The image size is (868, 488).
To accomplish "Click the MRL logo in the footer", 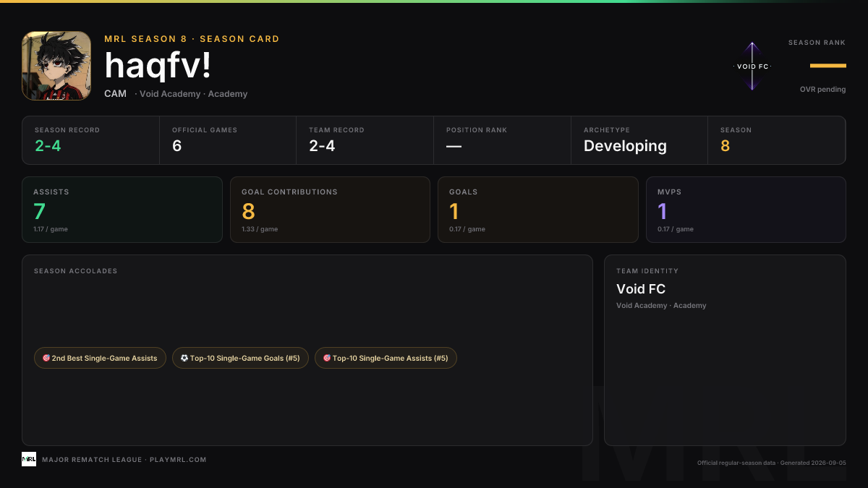I will [29, 459].
